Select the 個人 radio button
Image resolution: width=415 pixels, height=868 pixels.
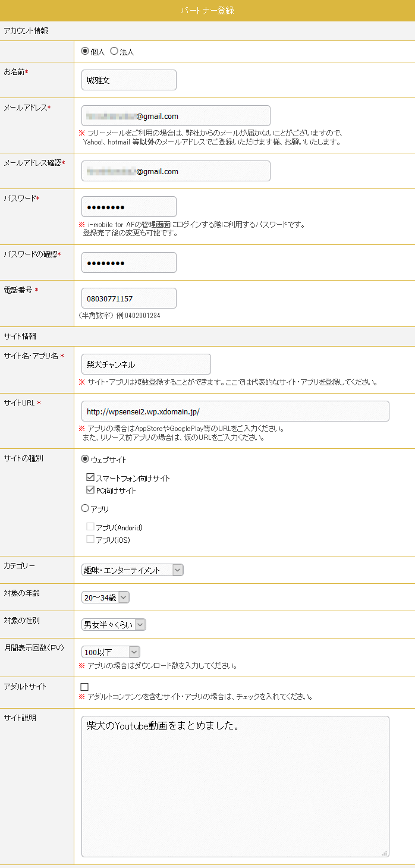point(85,51)
